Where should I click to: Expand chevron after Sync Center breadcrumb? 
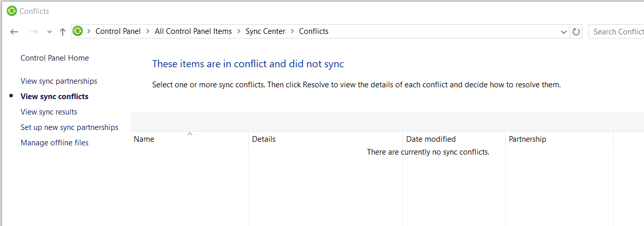[x=292, y=31]
